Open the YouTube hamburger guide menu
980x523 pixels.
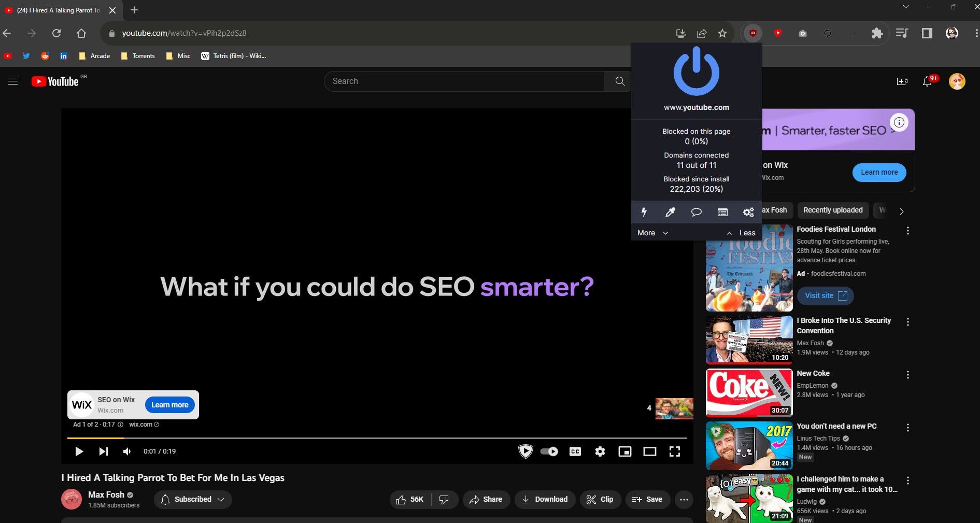tap(13, 81)
